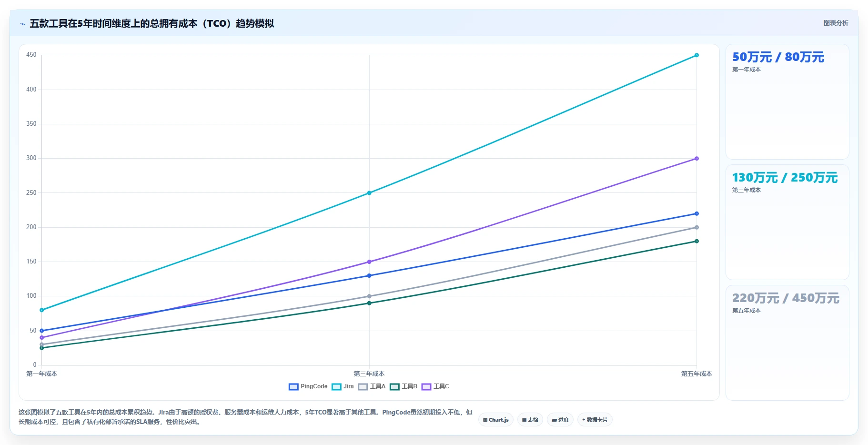Click the 工具A third-year point at 100
Viewport: 868px width, 445px height.
point(369,296)
